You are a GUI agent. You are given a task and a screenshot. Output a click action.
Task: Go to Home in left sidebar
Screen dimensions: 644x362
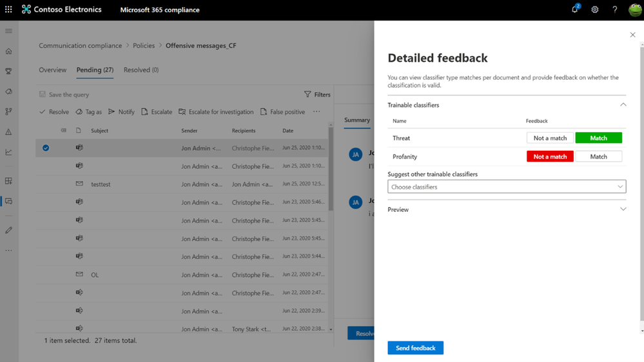tap(8, 52)
